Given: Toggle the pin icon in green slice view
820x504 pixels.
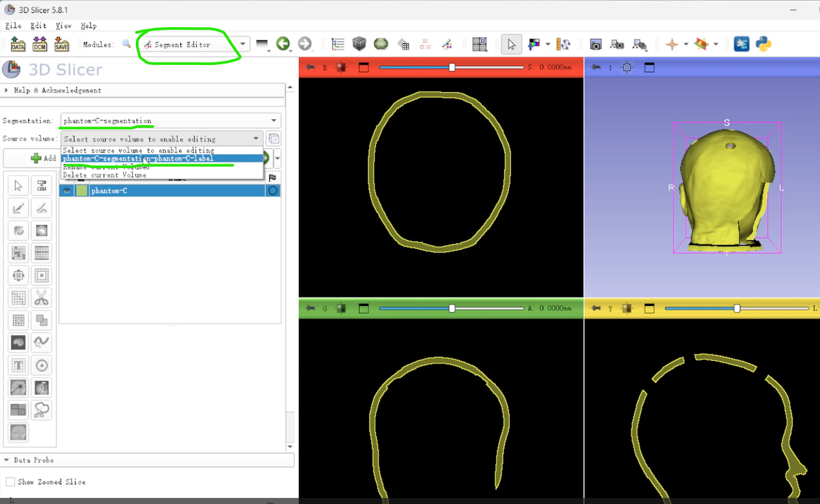Looking at the screenshot, I should point(310,308).
